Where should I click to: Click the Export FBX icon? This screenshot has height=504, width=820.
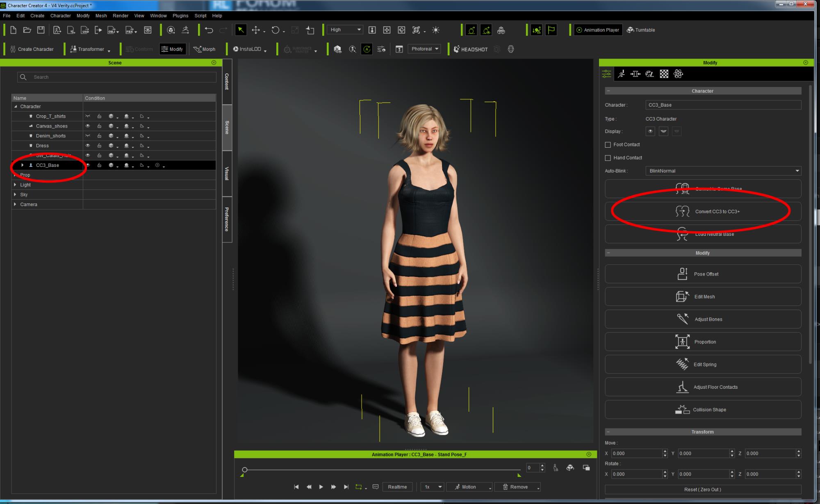click(131, 30)
